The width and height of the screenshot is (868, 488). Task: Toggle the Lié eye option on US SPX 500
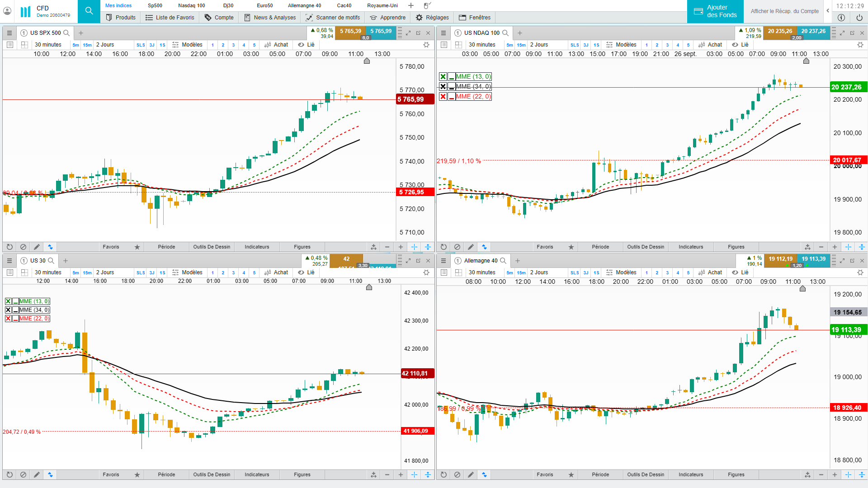[306, 45]
